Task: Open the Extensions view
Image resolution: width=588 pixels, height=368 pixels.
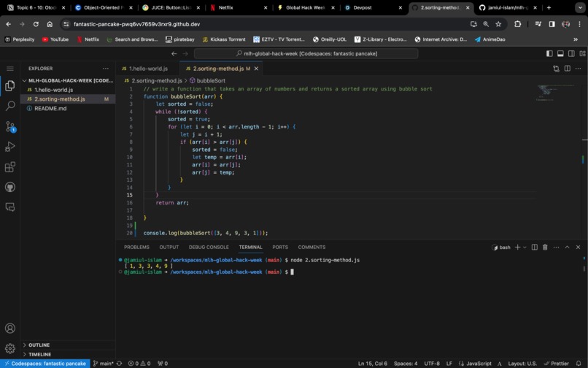Action: click(10, 166)
